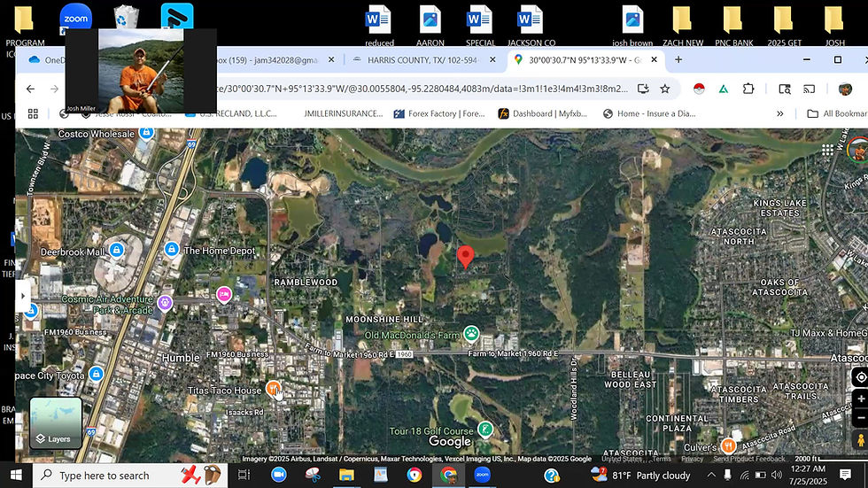Screen dimensions: 868x488
Task: Close the HARRIS COUNTY tab
Action: pyautogui.click(x=492, y=59)
